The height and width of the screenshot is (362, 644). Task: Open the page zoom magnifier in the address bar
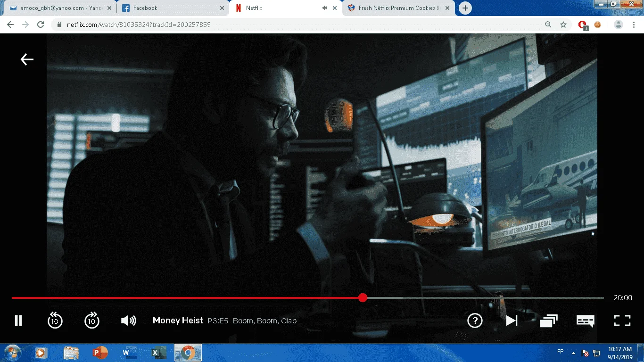click(x=548, y=25)
